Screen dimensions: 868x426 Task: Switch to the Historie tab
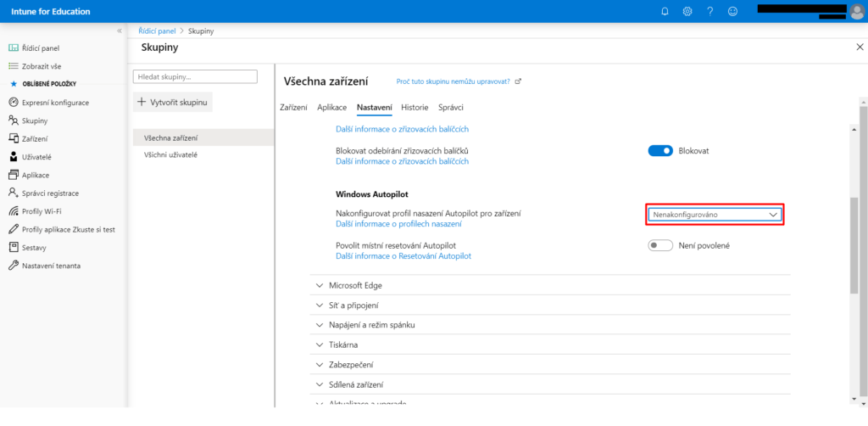pos(415,108)
